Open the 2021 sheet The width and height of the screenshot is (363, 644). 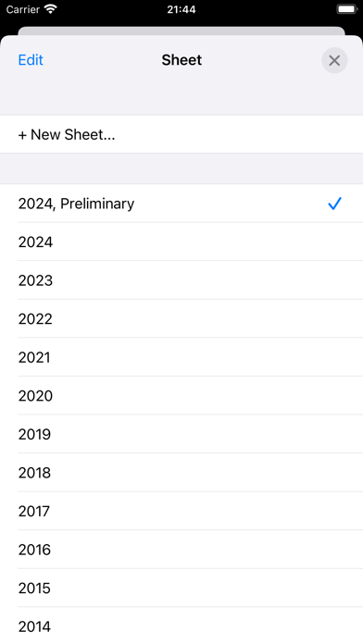pyautogui.click(x=181, y=357)
